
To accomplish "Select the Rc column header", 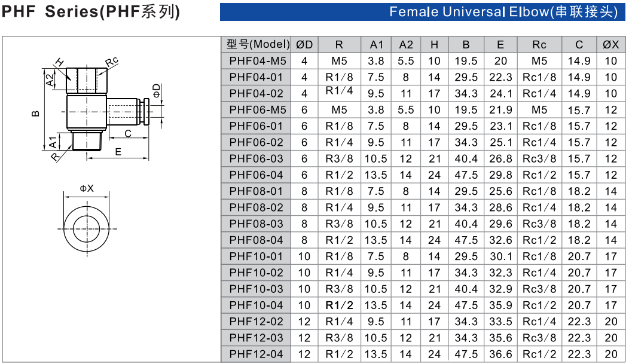I will (x=539, y=45).
